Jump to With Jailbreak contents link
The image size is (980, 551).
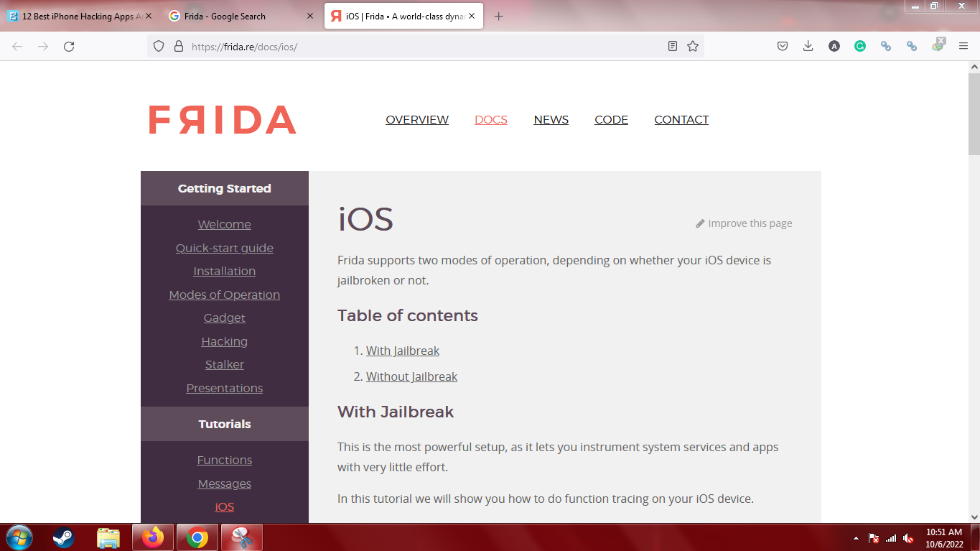click(403, 351)
